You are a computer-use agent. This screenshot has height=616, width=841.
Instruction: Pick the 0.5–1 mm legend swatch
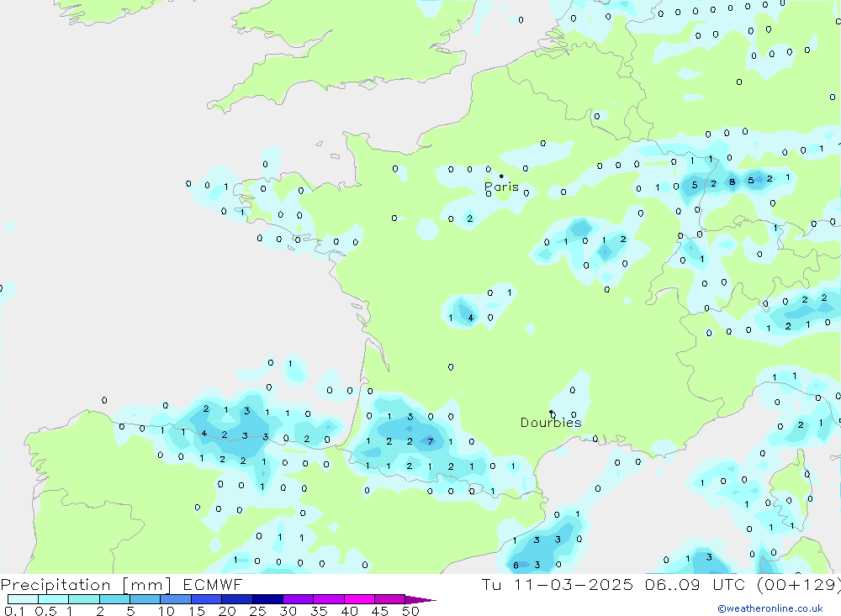[x=54, y=599]
